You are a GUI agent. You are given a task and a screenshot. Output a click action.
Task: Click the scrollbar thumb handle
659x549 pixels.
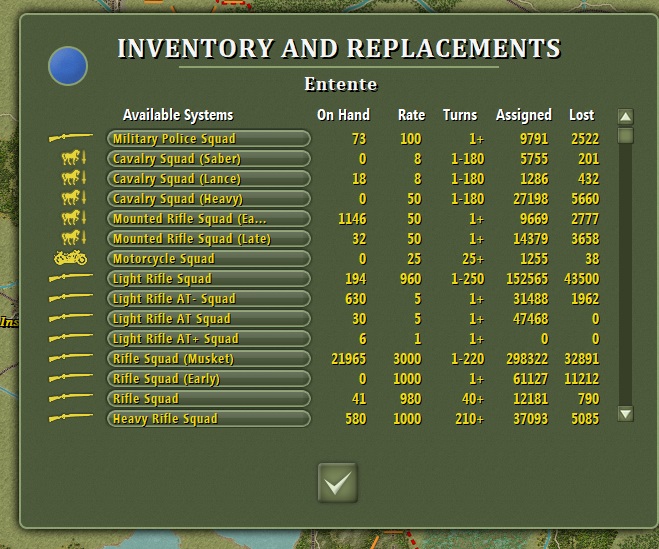[x=626, y=136]
